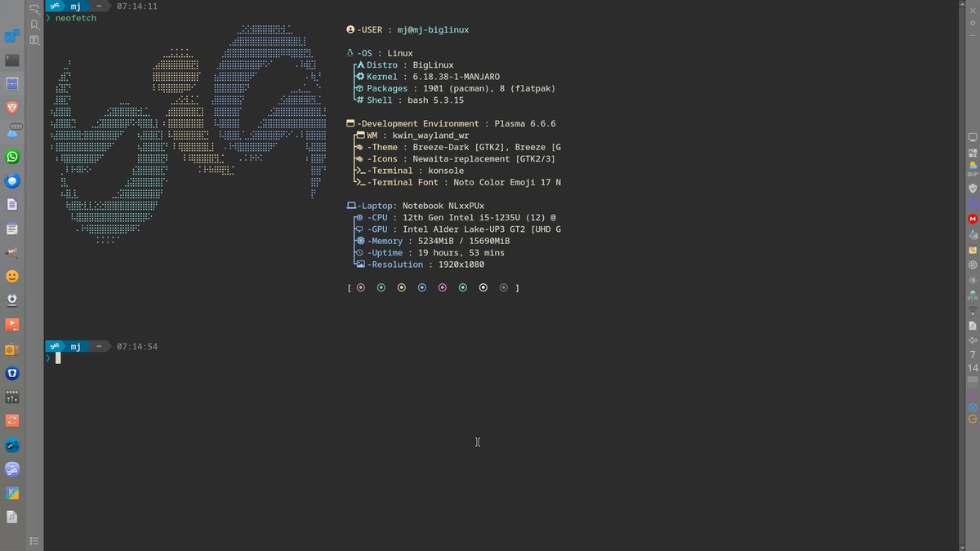
Task: Click the yellow smiley emoji dock icon
Action: click(12, 277)
